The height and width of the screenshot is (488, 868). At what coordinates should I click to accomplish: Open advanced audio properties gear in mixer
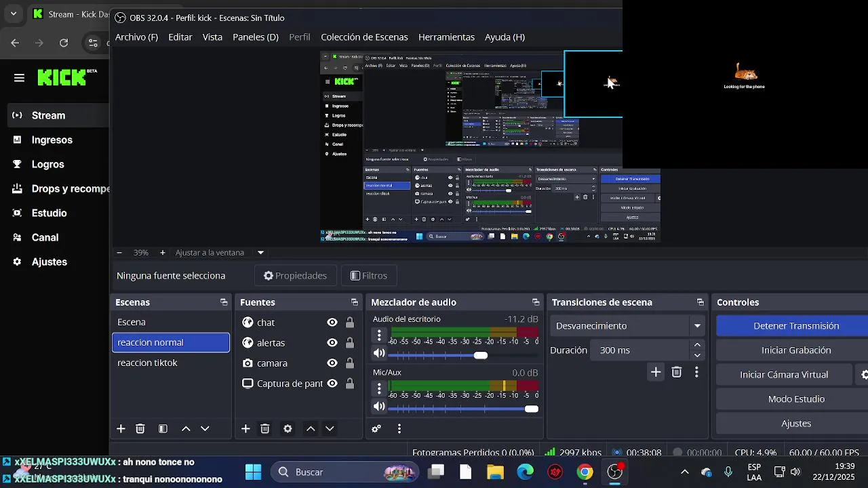point(376,428)
